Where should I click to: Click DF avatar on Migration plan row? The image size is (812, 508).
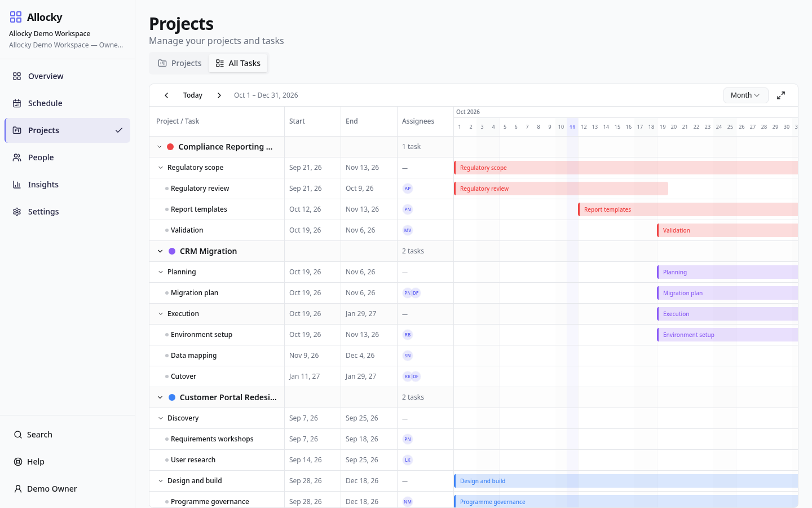416,293
